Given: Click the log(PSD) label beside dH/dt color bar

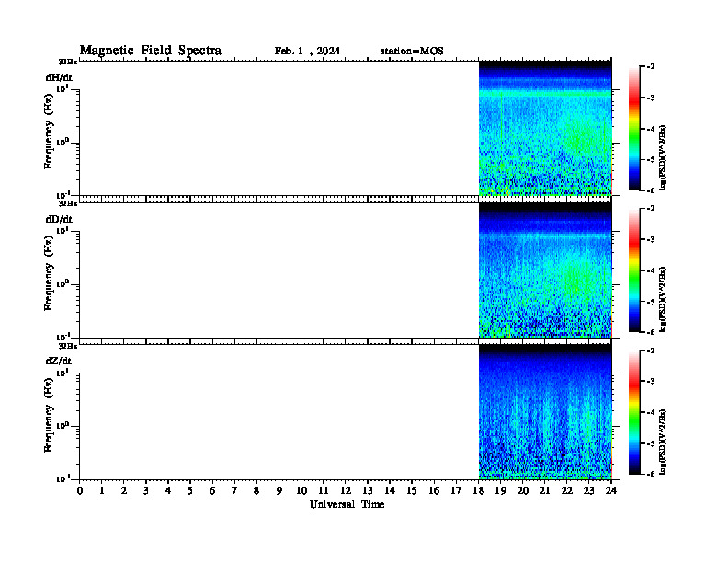Looking at the screenshot, I should pyautogui.click(x=663, y=157).
